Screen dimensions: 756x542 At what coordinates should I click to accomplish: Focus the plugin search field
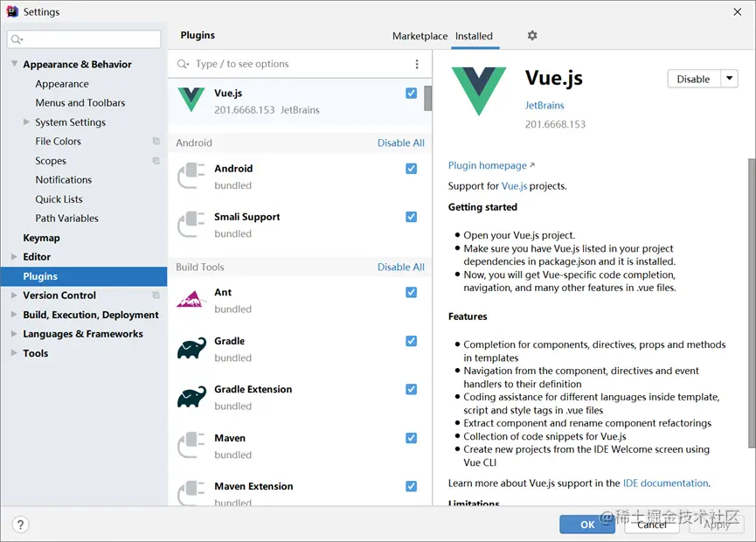point(295,64)
